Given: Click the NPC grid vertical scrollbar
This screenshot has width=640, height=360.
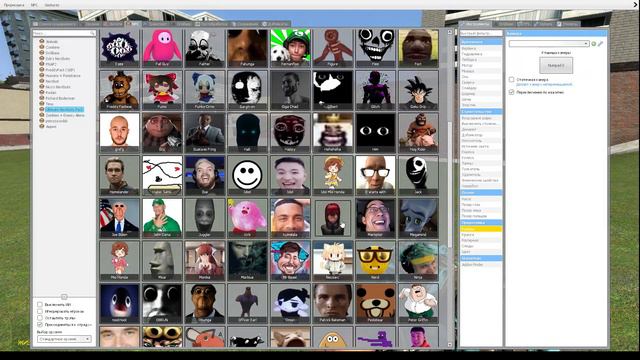Looking at the screenshot, I should (x=450, y=184).
